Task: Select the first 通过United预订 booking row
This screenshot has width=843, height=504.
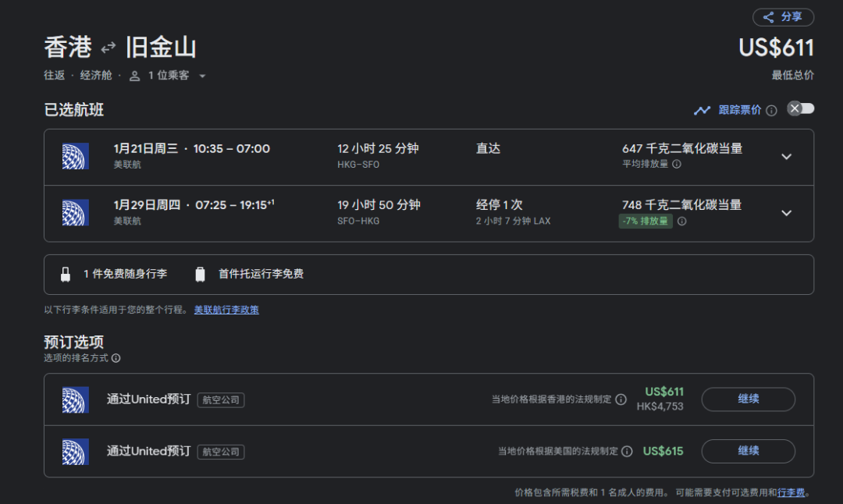Action: point(148,399)
